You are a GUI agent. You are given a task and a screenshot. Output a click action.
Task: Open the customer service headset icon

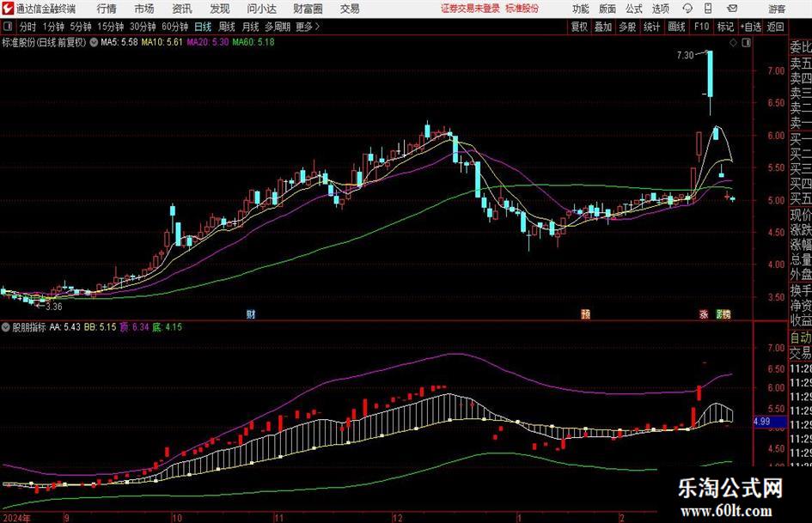pos(687,9)
